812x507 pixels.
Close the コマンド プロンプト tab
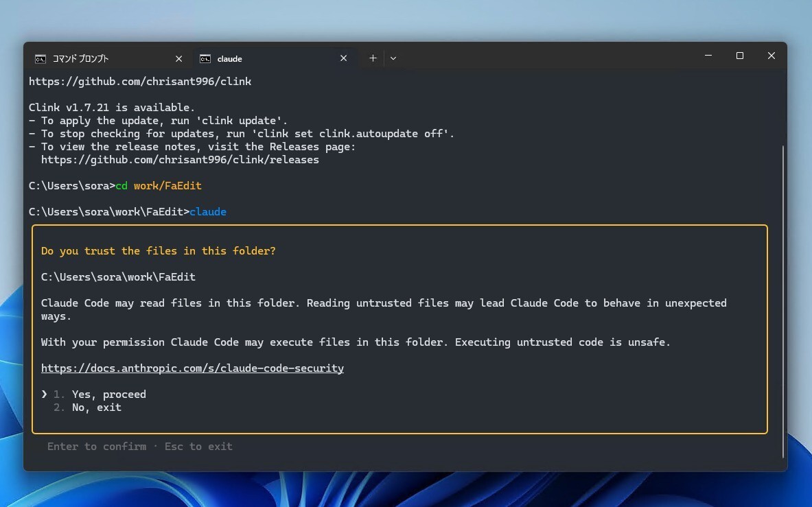178,58
